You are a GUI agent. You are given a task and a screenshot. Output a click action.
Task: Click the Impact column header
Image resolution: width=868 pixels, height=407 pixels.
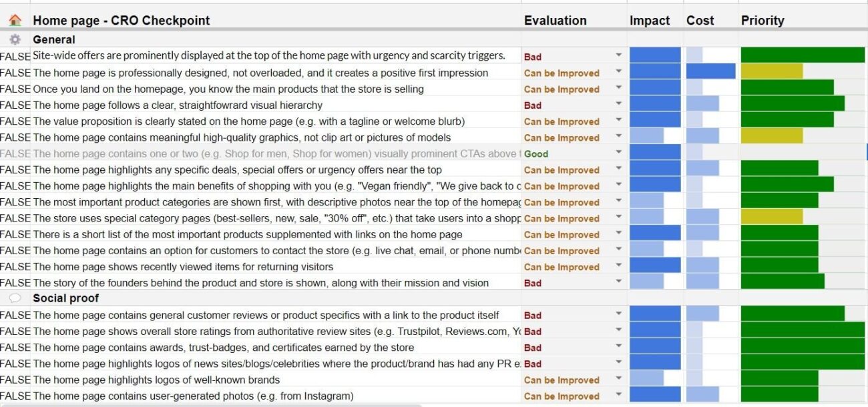pos(650,21)
